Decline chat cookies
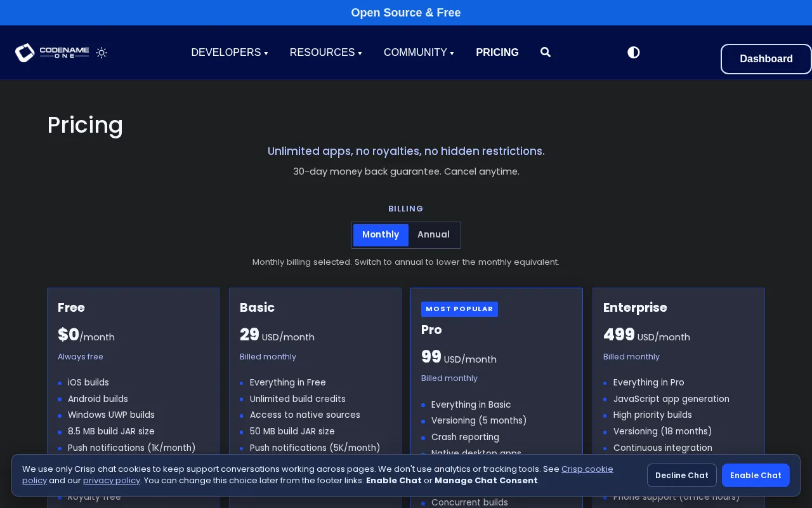Viewport: 812px width, 508px height. coord(682,476)
